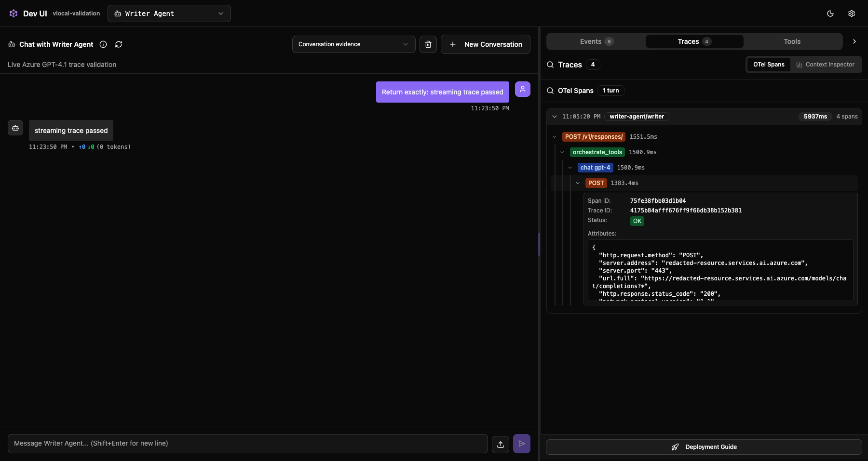Viewport: 868px width, 461px height.
Task: Switch to the Events tab
Action: [x=596, y=41]
